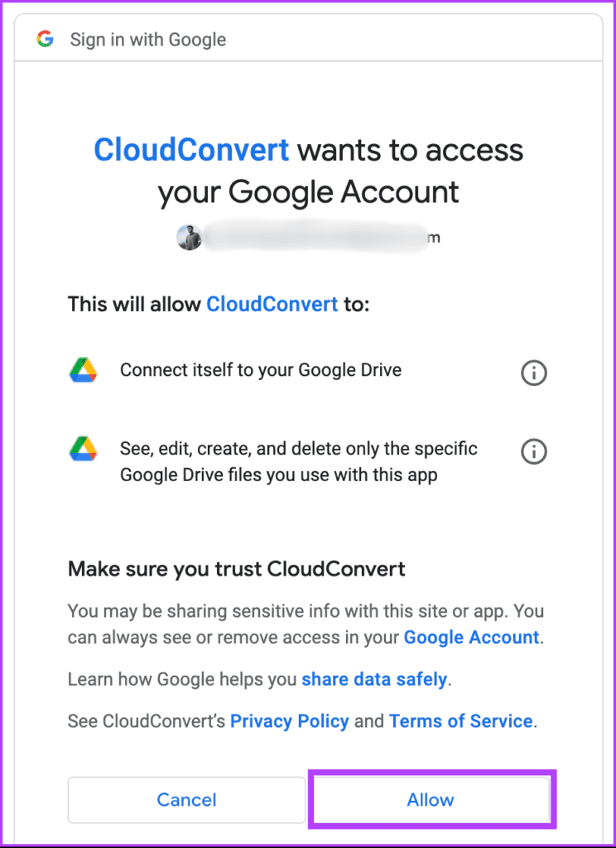Click the info icon beside Connect itself to Drive
The height and width of the screenshot is (848, 616).
point(534,373)
